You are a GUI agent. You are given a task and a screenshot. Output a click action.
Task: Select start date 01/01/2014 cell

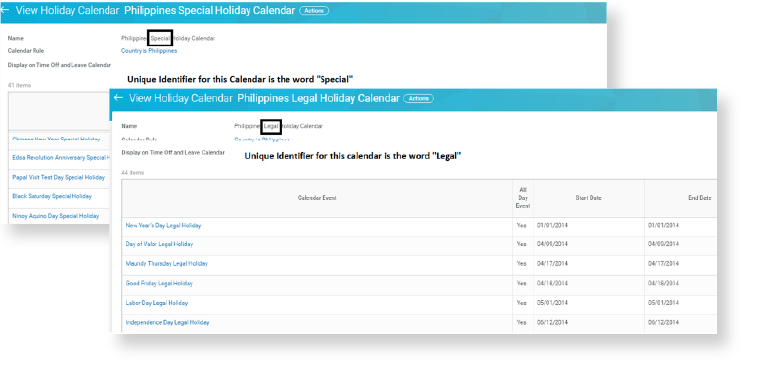click(x=589, y=225)
